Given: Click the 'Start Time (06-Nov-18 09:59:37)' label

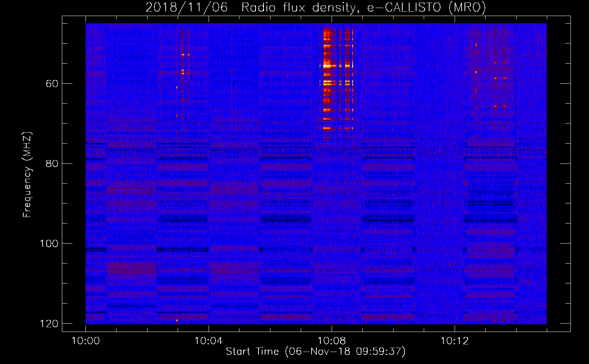Looking at the screenshot, I should pos(316,352).
